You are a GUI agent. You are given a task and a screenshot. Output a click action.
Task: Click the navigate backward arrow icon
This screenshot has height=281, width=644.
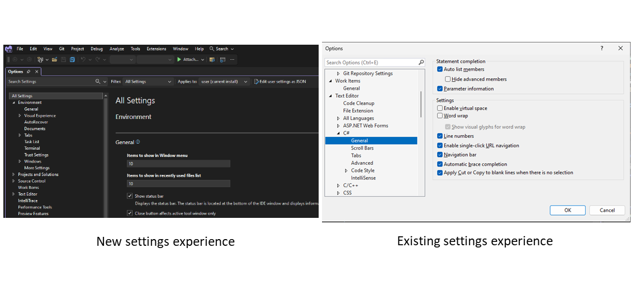pyautogui.click(x=15, y=59)
